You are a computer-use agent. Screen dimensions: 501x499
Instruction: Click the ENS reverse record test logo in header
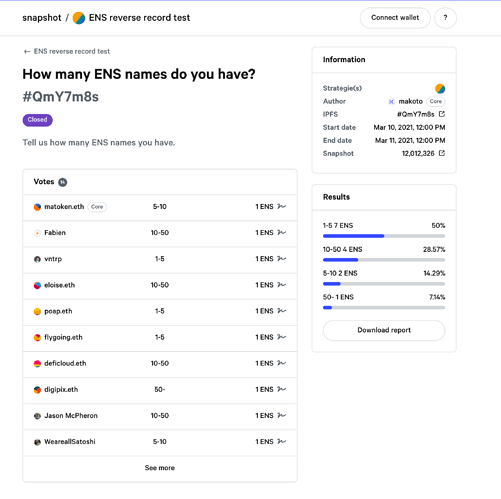[x=79, y=18]
